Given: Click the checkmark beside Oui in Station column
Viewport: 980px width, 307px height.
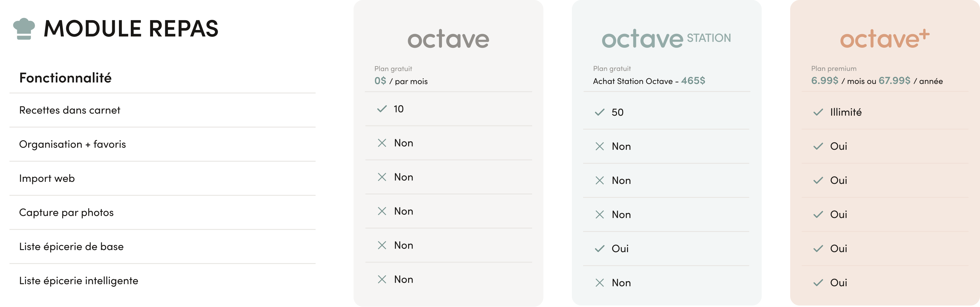Looking at the screenshot, I should tap(599, 249).
